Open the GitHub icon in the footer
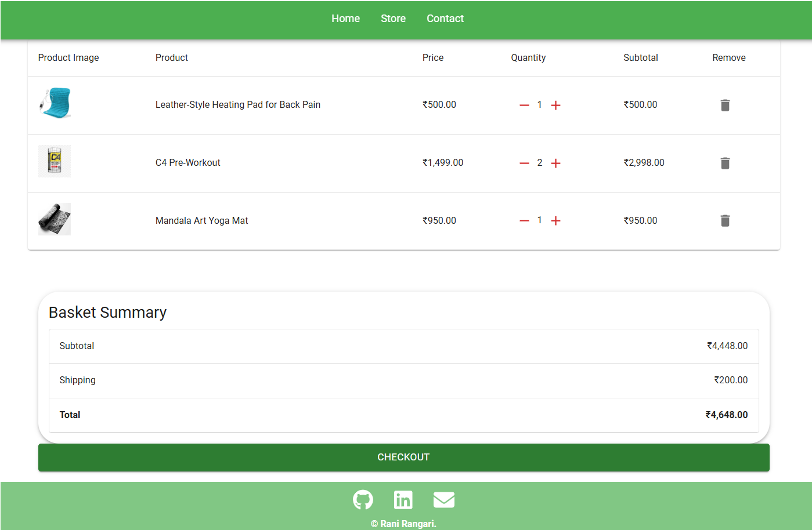 pos(363,499)
